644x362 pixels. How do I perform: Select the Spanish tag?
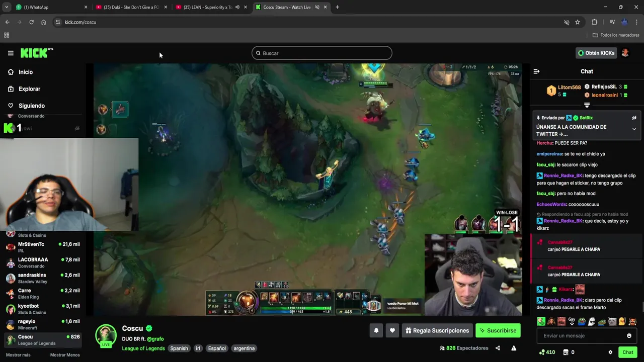click(179, 348)
